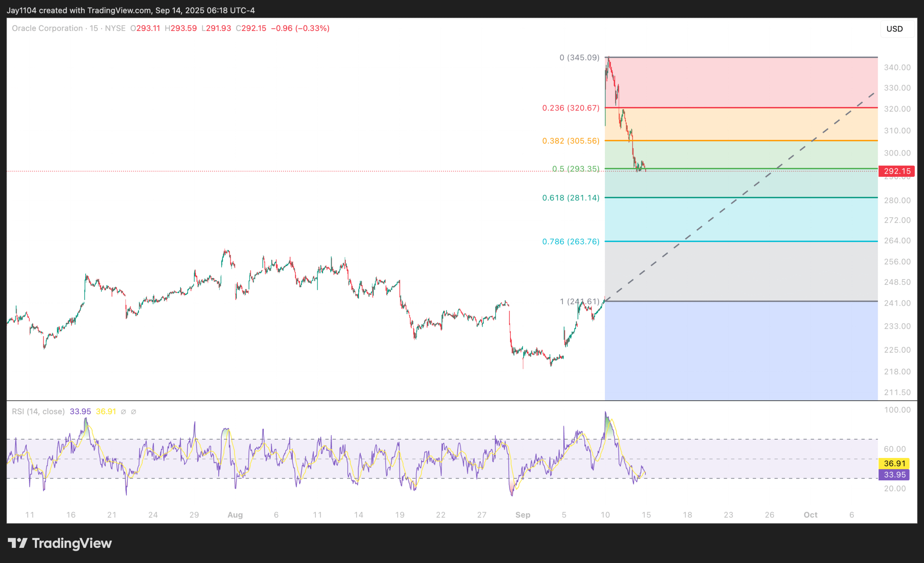This screenshot has height=563, width=924.
Task: Click the purple 33.95 RSI value tag
Action: coord(894,475)
